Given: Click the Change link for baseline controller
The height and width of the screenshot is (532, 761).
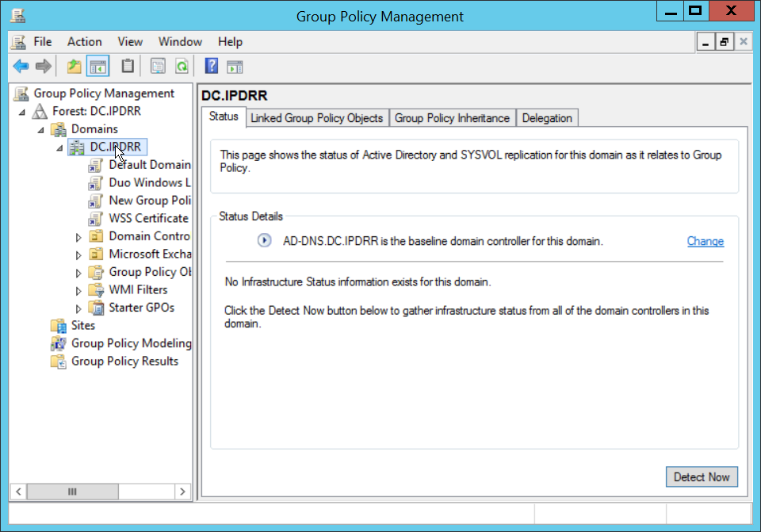Looking at the screenshot, I should click(x=705, y=241).
